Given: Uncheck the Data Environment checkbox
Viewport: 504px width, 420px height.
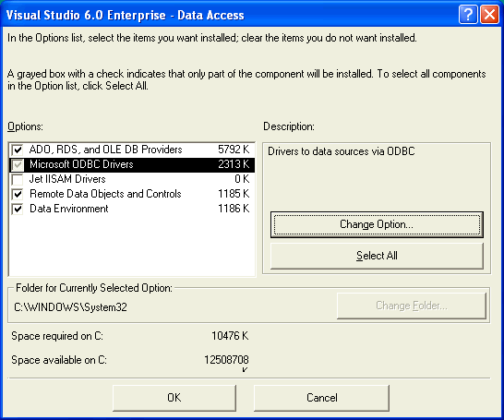Looking at the screenshot, I should [x=18, y=209].
